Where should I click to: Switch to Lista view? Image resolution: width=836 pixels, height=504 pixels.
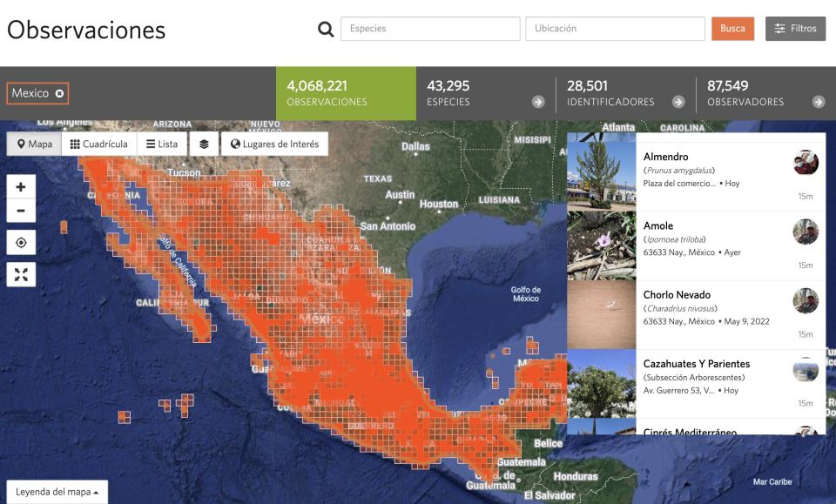[162, 144]
